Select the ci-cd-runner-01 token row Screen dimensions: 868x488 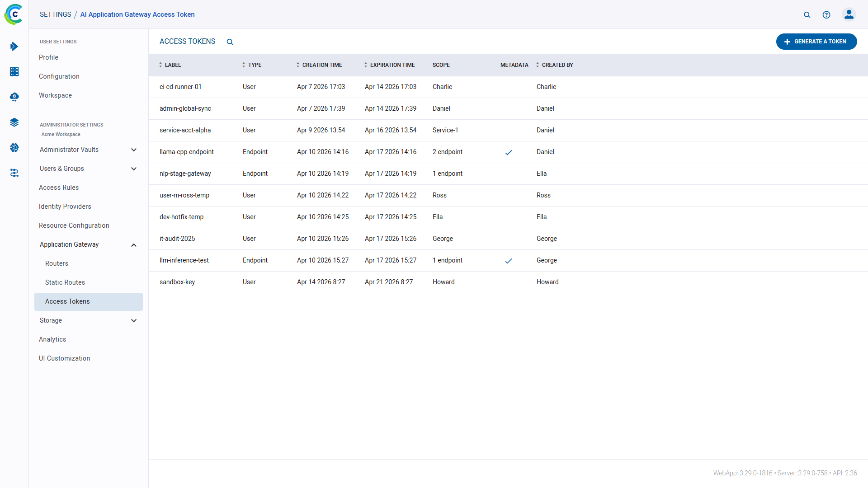[x=508, y=87]
